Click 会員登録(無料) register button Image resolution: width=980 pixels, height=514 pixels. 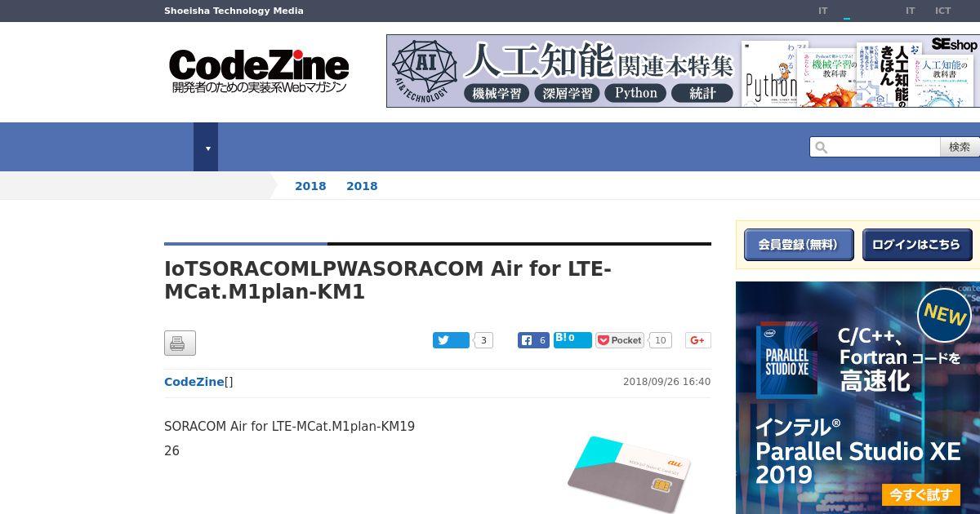pos(799,245)
